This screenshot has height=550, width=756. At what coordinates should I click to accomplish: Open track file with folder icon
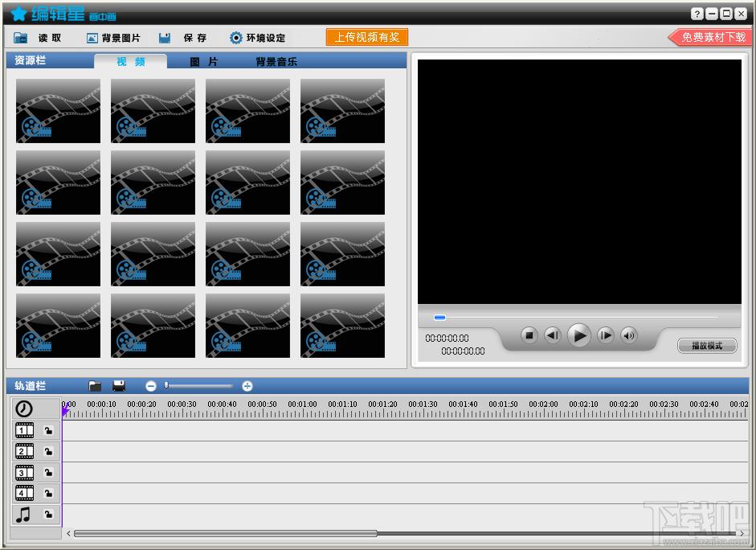click(x=95, y=386)
